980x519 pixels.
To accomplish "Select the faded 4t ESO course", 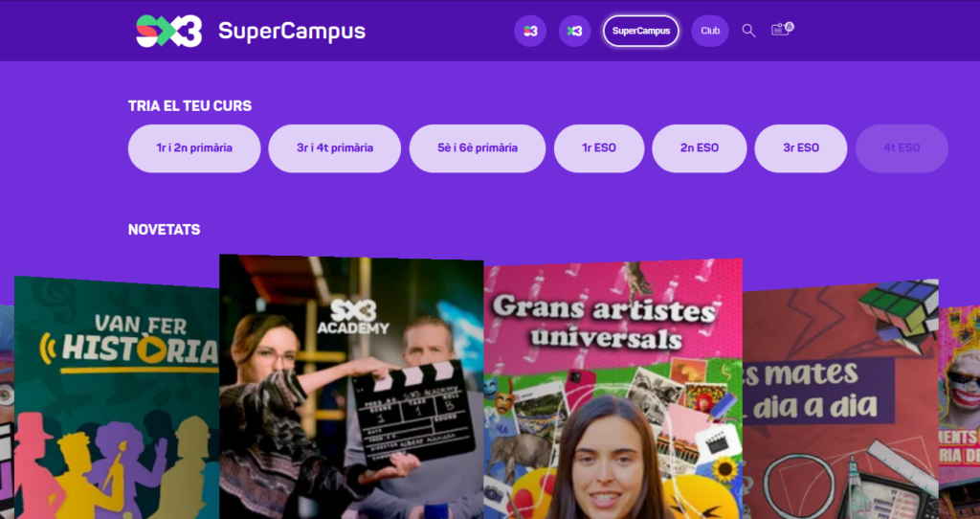I will click(902, 148).
